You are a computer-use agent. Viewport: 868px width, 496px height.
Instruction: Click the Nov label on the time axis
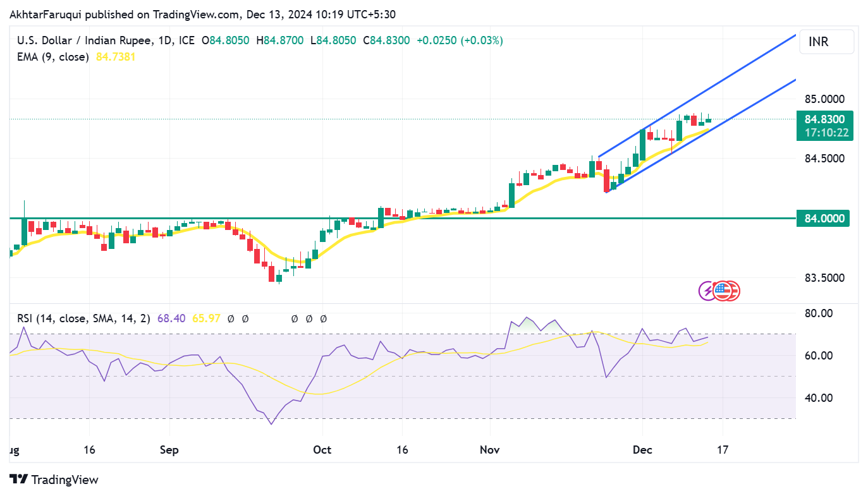[490, 450]
